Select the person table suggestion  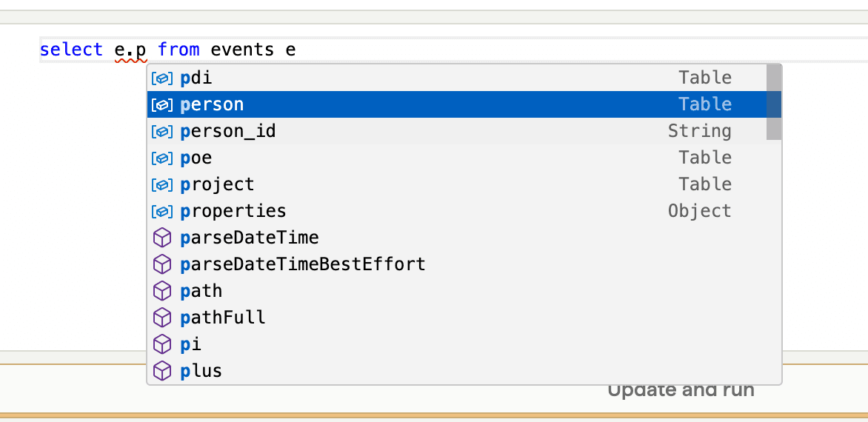tap(457, 104)
